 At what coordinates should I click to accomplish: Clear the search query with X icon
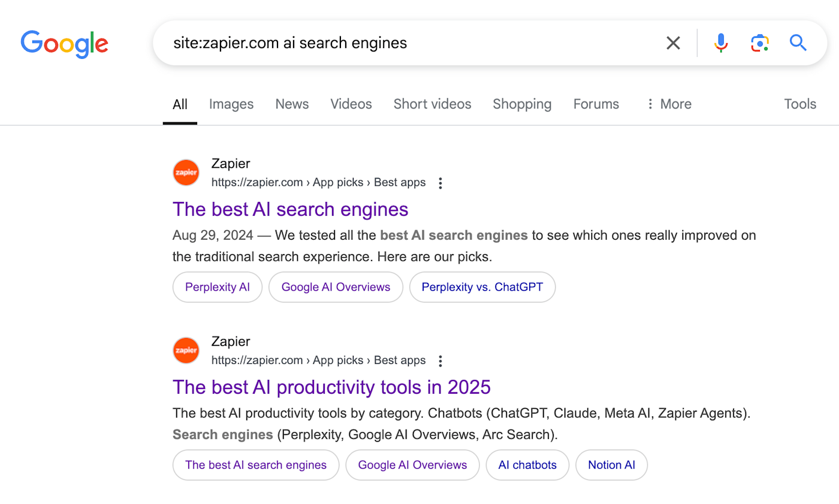[674, 43]
